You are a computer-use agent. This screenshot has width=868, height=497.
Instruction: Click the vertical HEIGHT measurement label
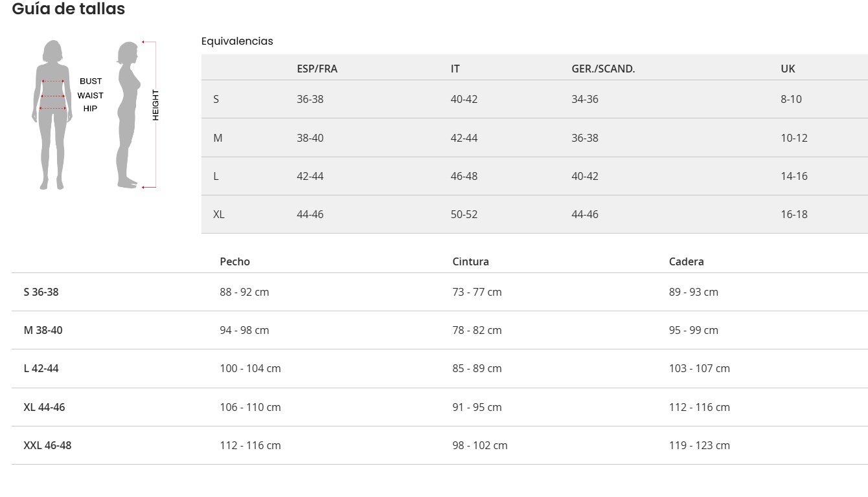155,105
